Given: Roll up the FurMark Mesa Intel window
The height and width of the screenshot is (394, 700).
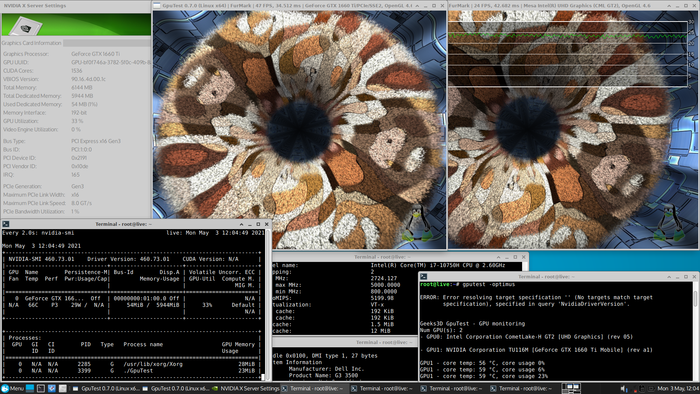Looking at the screenshot, I should pos(669,6).
